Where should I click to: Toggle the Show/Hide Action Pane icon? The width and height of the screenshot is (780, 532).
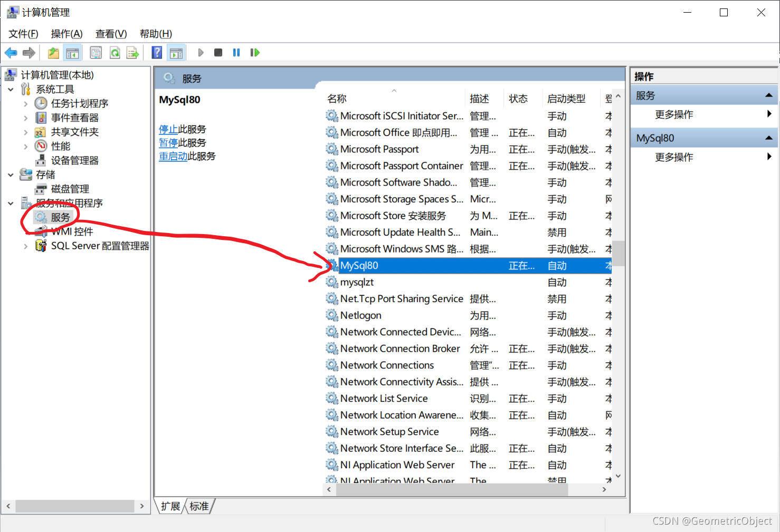click(x=176, y=53)
